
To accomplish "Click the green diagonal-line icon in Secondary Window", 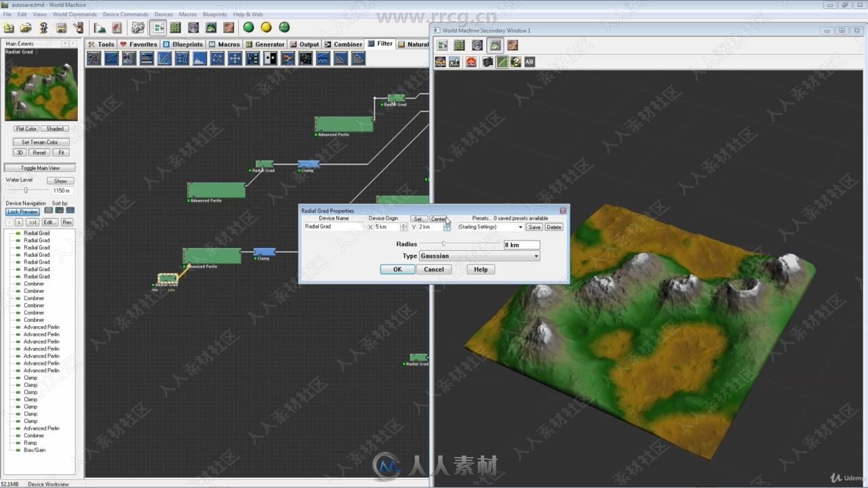I will 502,62.
